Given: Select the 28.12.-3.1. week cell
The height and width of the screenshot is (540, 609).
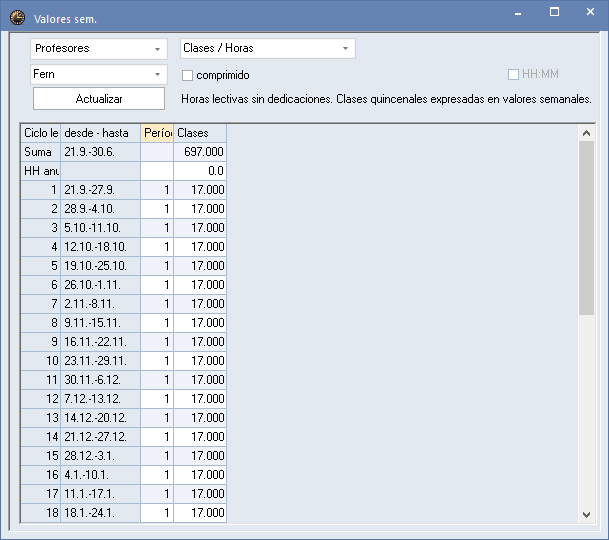Looking at the screenshot, I should tap(100, 456).
